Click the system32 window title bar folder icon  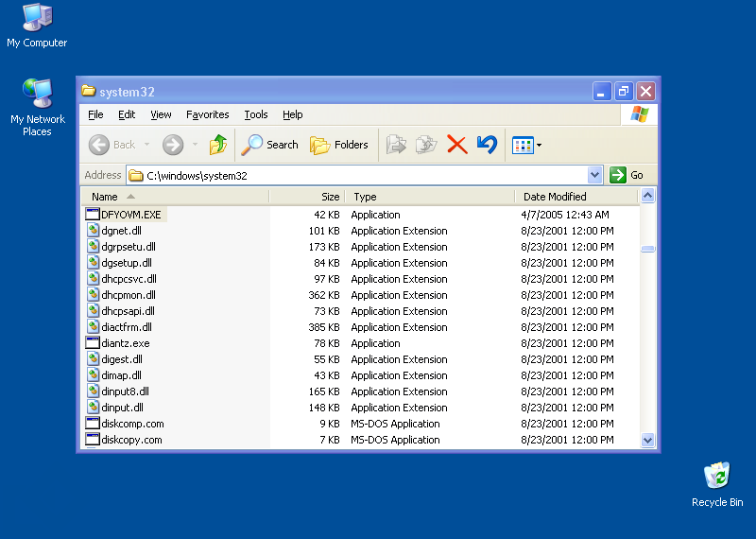click(x=88, y=91)
